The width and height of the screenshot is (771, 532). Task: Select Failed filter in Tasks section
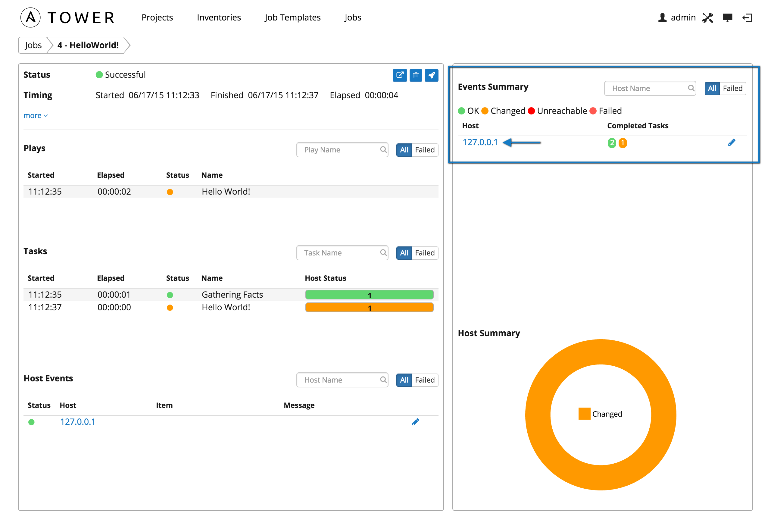(424, 253)
